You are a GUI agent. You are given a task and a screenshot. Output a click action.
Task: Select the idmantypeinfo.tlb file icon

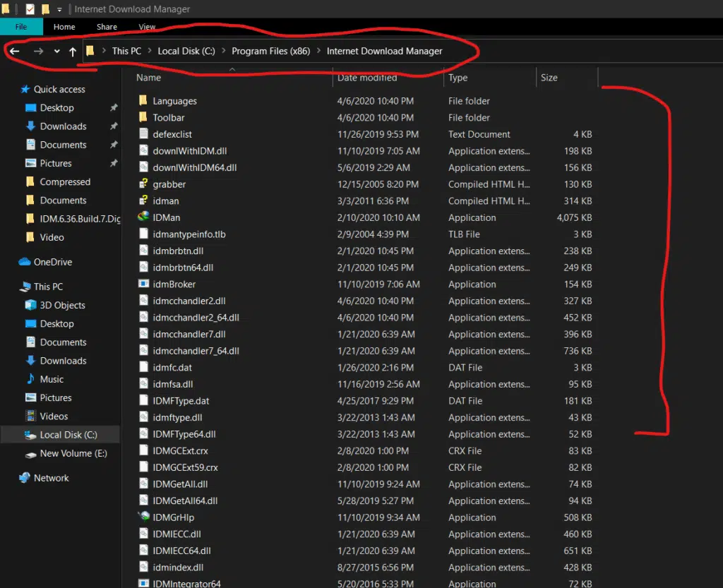[x=143, y=234]
